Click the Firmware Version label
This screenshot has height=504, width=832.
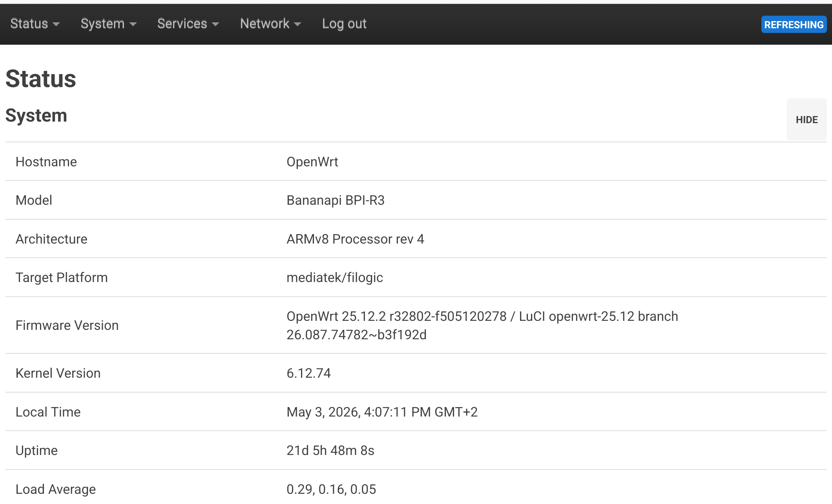tap(67, 326)
